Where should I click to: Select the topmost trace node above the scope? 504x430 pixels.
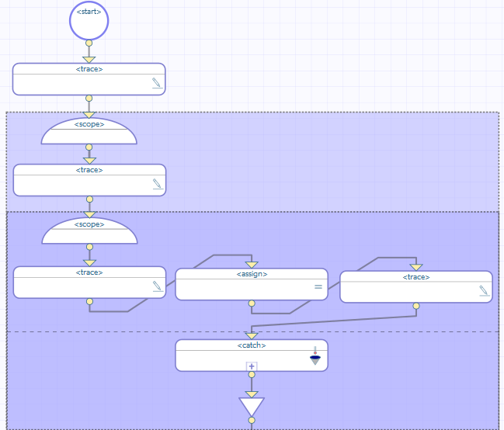point(89,79)
